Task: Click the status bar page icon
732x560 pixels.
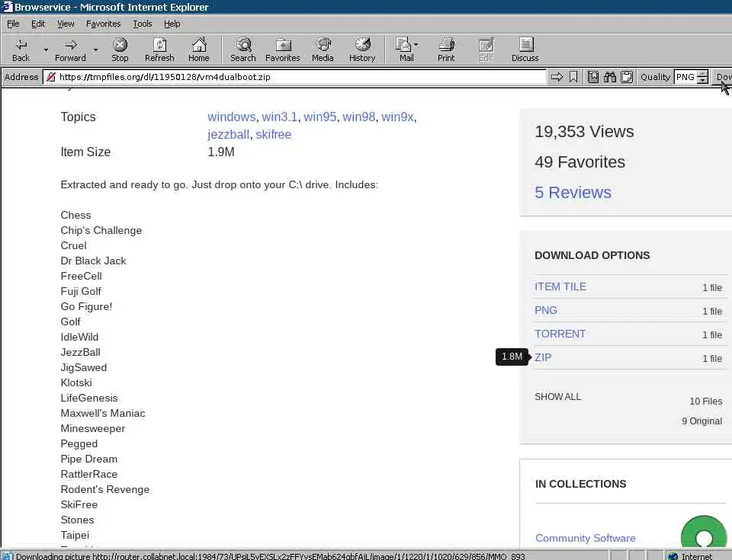Action: click(x=8, y=555)
